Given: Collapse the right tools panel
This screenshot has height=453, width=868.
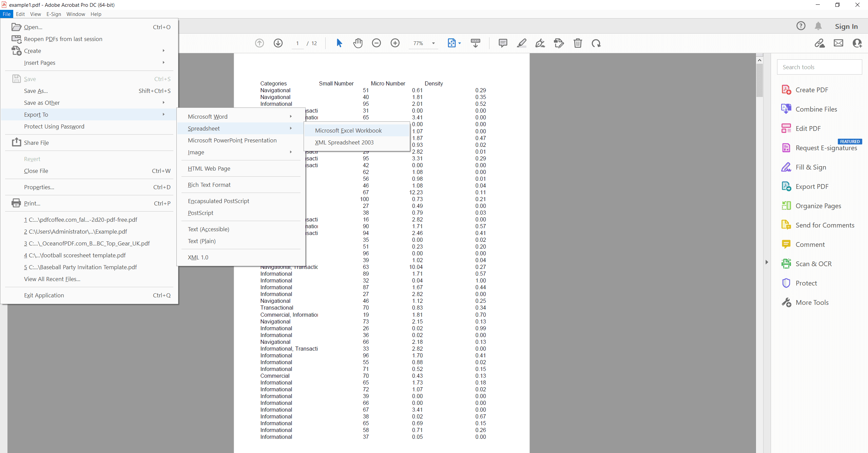Looking at the screenshot, I should [767, 262].
